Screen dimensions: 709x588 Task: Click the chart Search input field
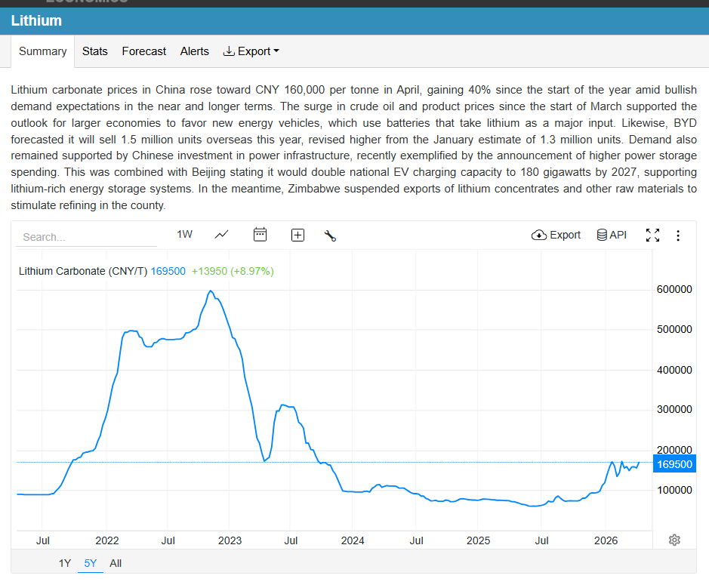(86, 237)
